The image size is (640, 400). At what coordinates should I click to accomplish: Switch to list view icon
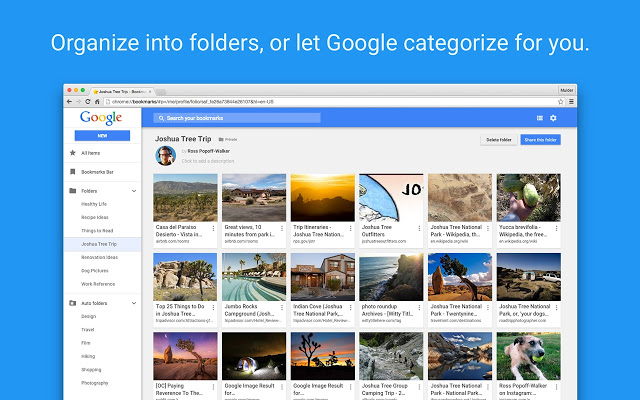pos(540,118)
